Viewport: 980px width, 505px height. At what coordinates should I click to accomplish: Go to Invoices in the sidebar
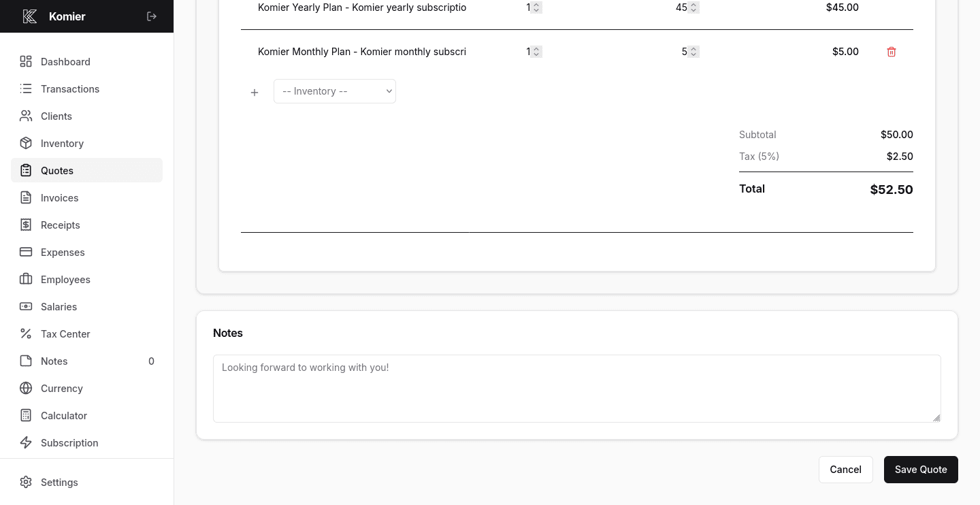tap(59, 198)
